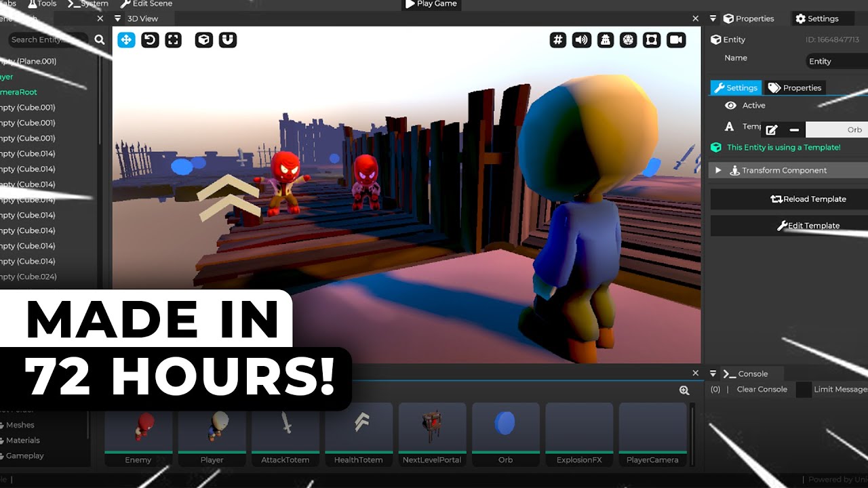868x488 pixels.
Task: Click the Search Entity input field
Action: pos(47,40)
